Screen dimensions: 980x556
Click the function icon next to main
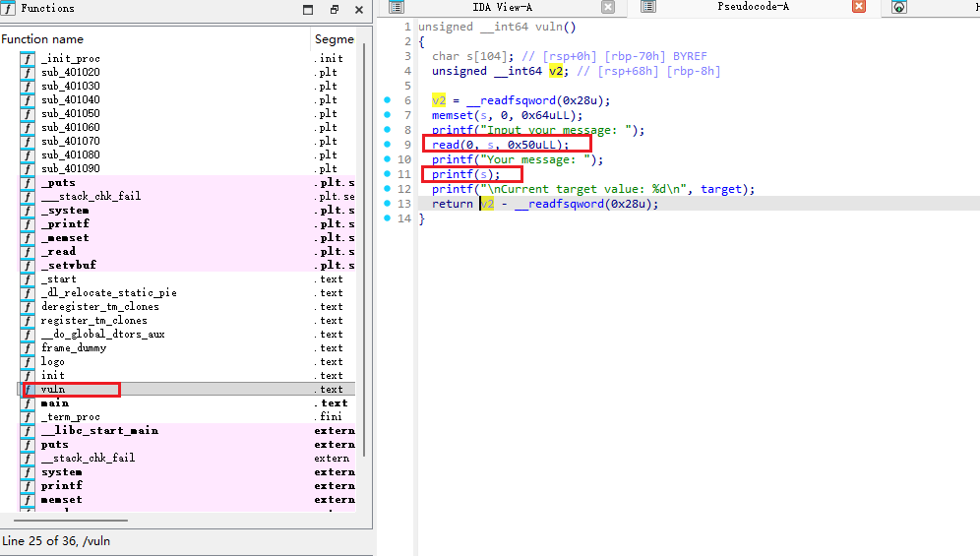click(x=28, y=403)
